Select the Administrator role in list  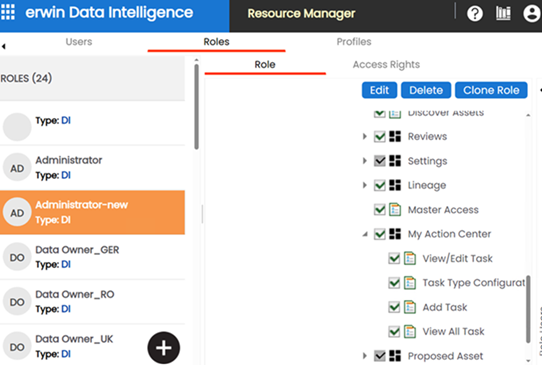coord(92,168)
